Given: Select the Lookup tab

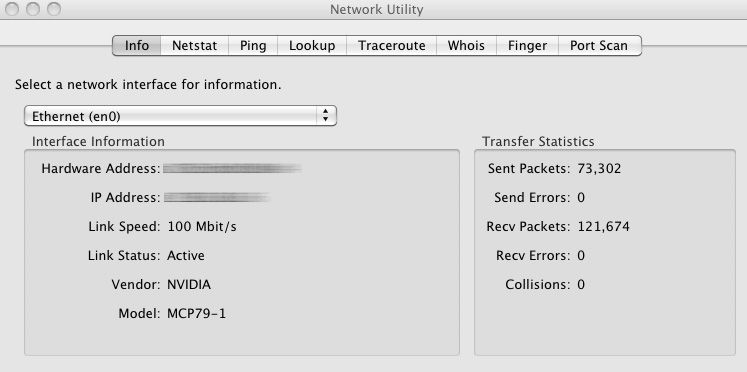Looking at the screenshot, I should click(x=312, y=46).
